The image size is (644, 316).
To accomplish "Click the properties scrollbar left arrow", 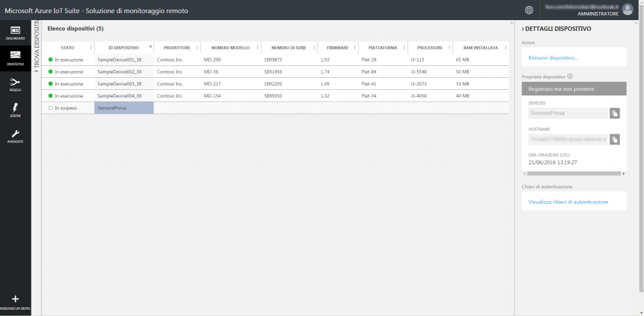I will (x=524, y=173).
